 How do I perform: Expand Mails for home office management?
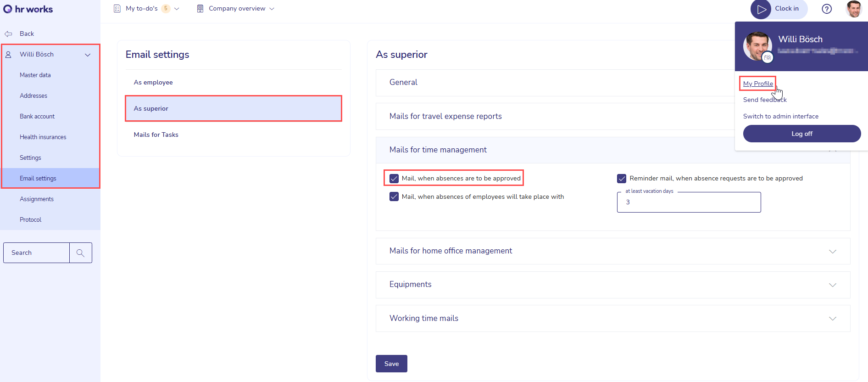coord(832,251)
